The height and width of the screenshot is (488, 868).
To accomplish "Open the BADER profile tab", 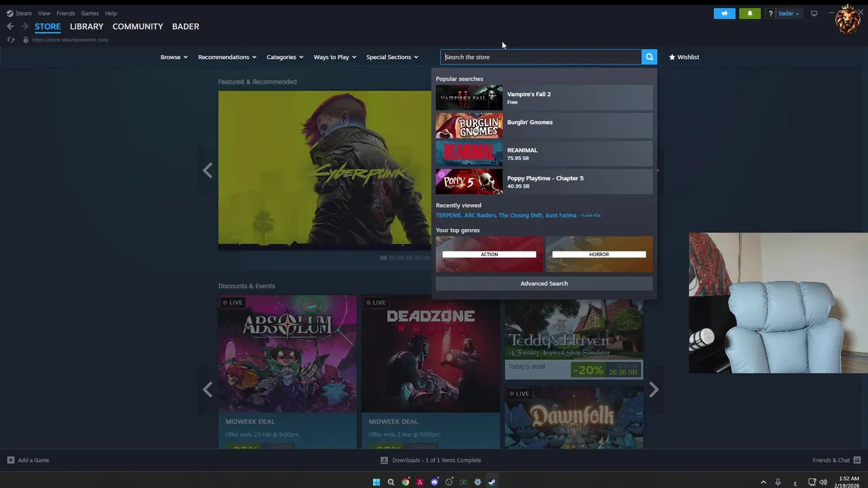I will pos(186,26).
